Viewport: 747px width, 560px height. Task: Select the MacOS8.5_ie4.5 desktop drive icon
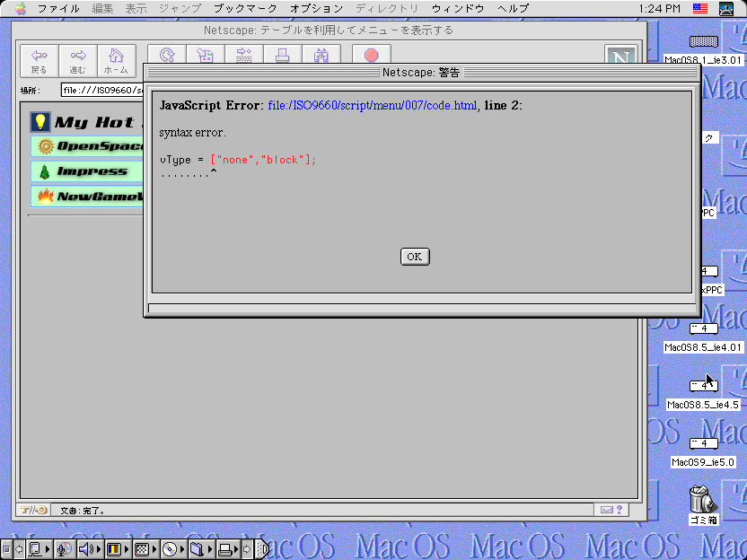coord(703,386)
